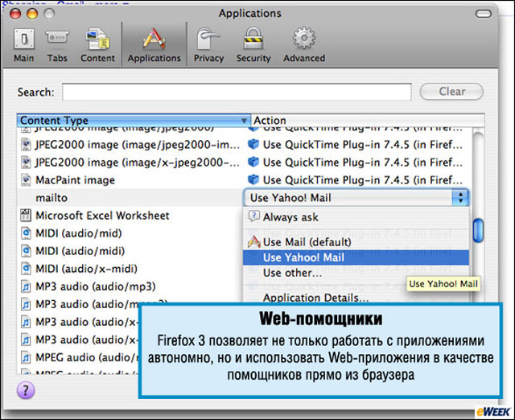Click the MIDI (audio/x-midi) file icon
Screen dimensions: 515x420
(26, 269)
